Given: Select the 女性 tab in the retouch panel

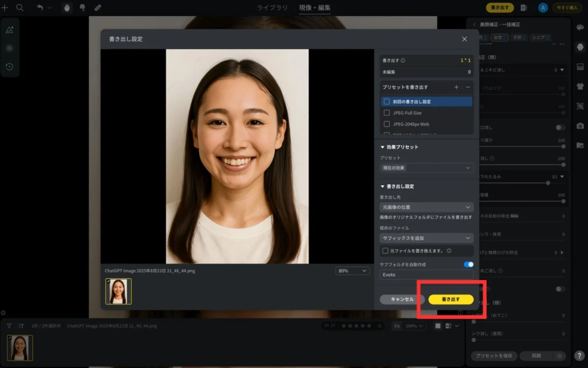Looking at the screenshot, I should coord(499,37).
